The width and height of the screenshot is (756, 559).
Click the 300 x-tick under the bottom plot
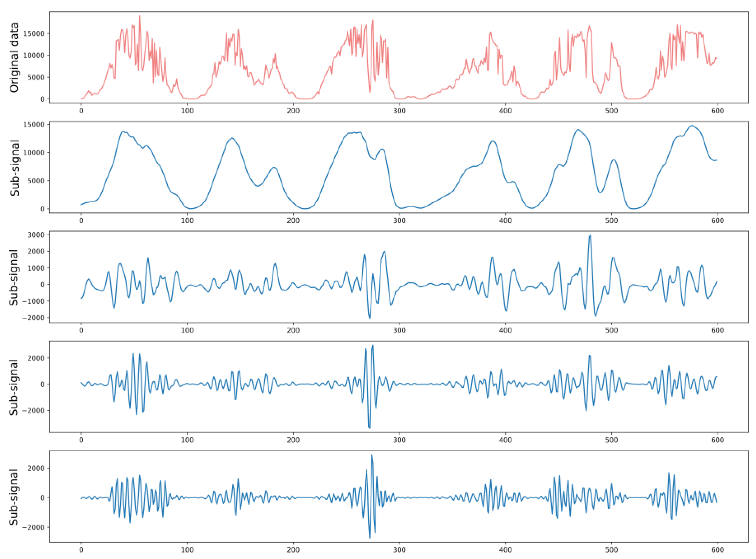click(x=399, y=550)
